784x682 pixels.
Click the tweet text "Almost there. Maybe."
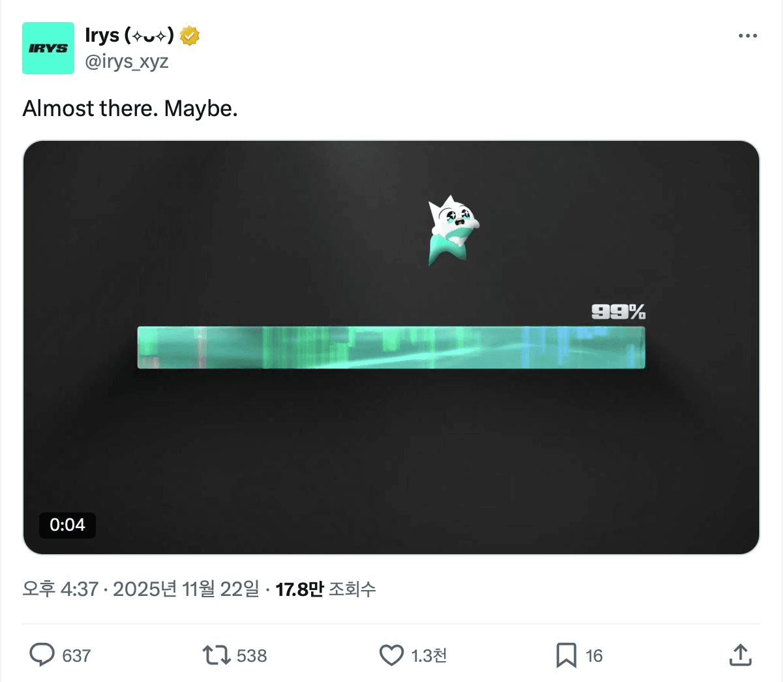(130, 108)
